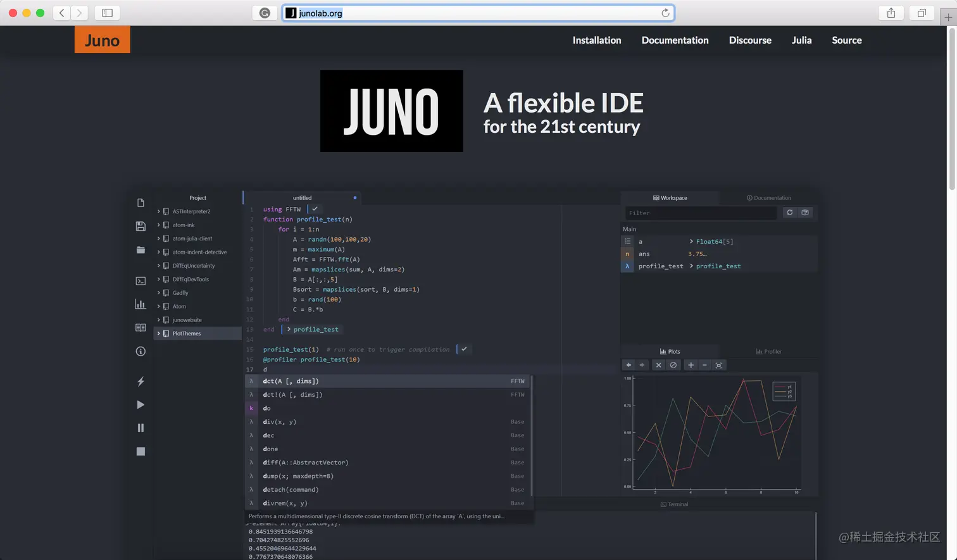Expand the PlotThemes folder chevron
The width and height of the screenshot is (957, 560).
159,333
